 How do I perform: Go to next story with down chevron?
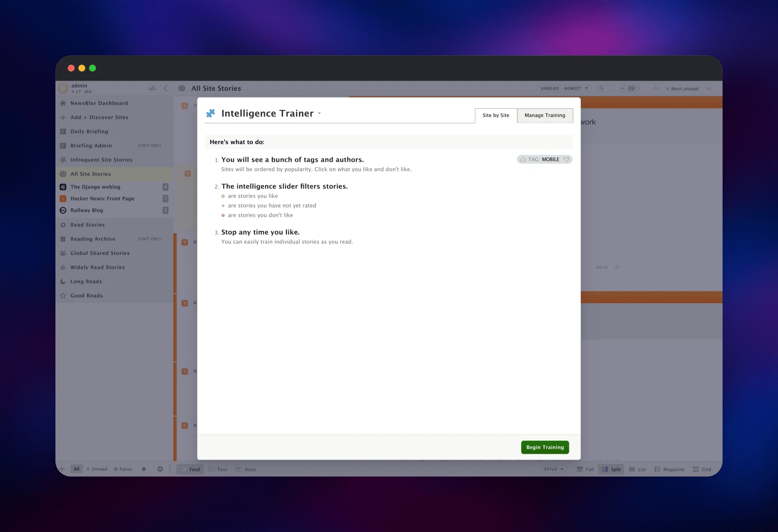point(708,88)
